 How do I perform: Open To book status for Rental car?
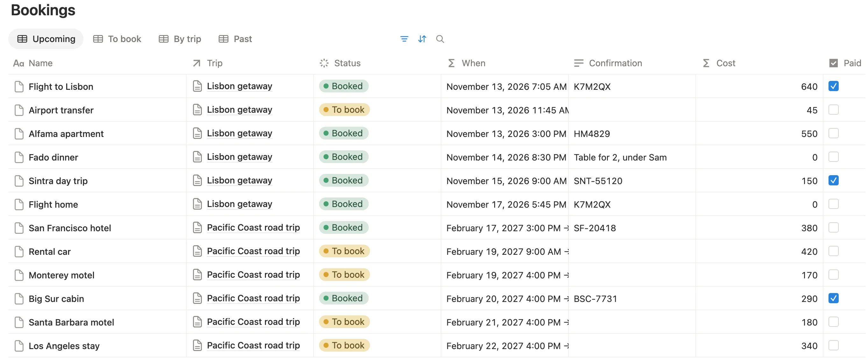tap(345, 251)
